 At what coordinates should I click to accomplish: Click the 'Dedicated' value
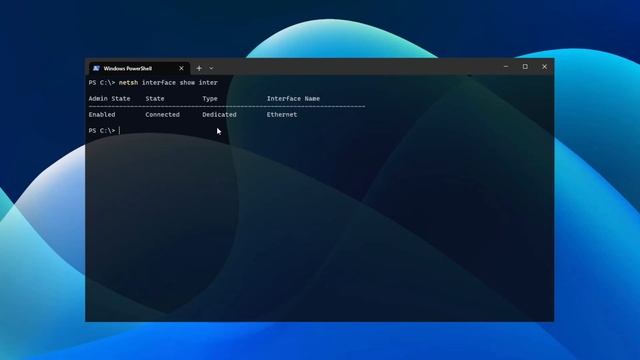coord(219,115)
